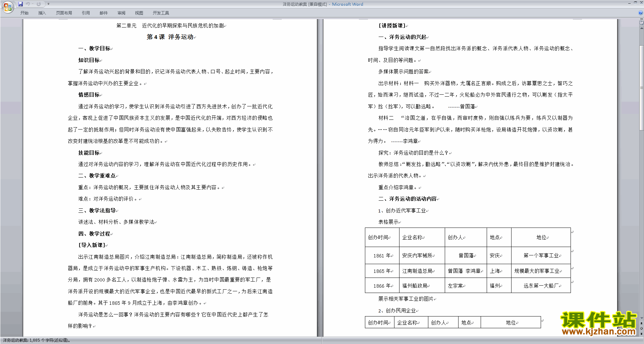The width and height of the screenshot is (644, 344).
Task: Save the document with the floppy icon
Action: point(20,4)
